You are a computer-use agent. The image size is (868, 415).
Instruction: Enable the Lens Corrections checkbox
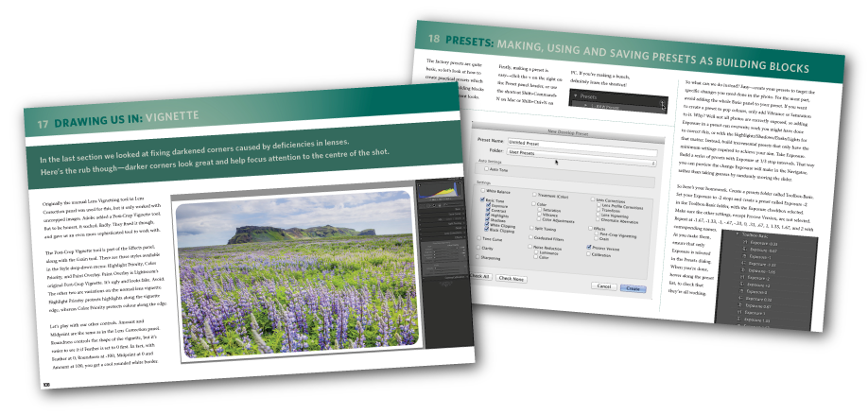pos(592,199)
